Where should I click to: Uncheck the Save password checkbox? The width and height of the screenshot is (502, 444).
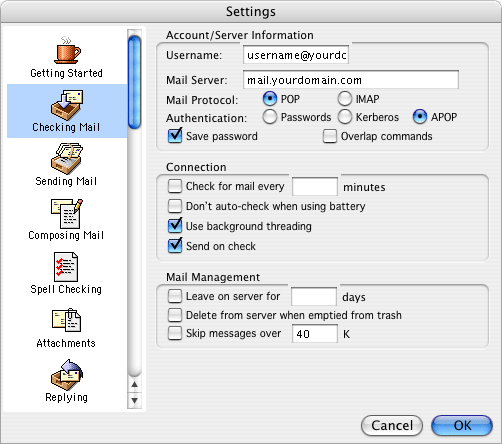(x=175, y=136)
